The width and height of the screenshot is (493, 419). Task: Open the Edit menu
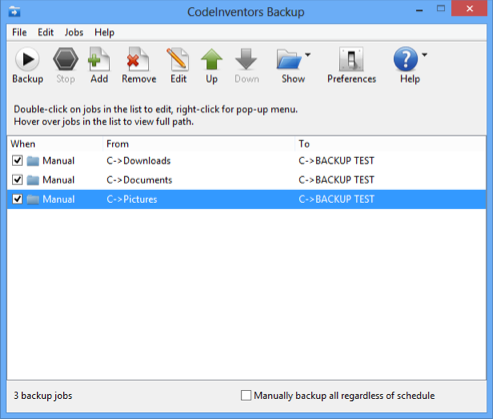(45, 32)
